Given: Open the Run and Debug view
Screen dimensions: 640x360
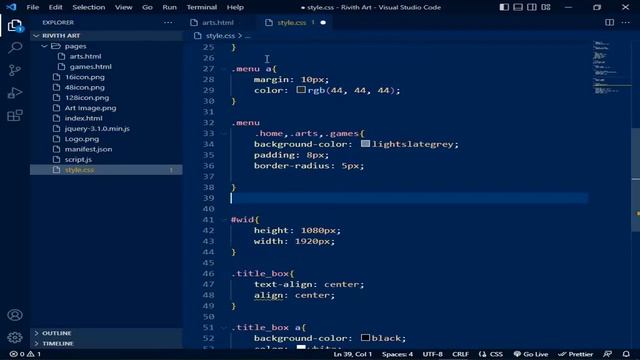Looking at the screenshot, I should [x=15, y=93].
